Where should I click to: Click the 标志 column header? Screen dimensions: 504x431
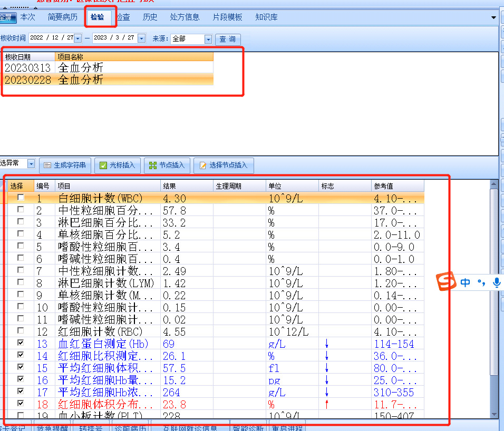[345, 186]
